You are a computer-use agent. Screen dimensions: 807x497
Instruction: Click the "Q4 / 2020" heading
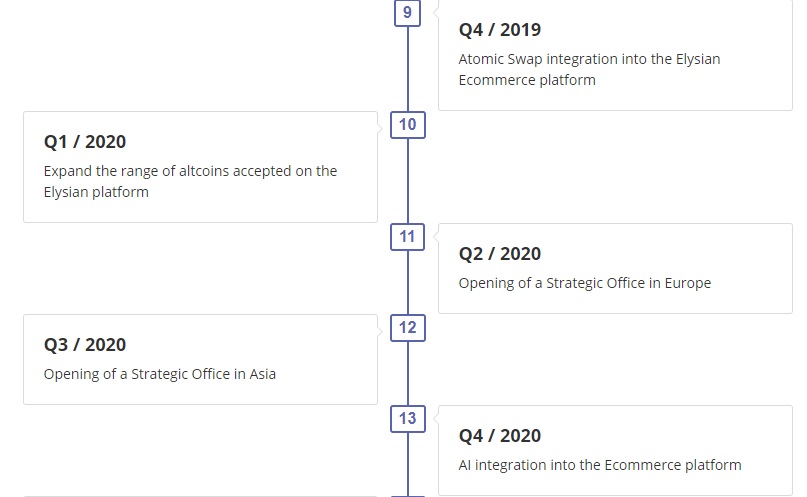pos(500,436)
